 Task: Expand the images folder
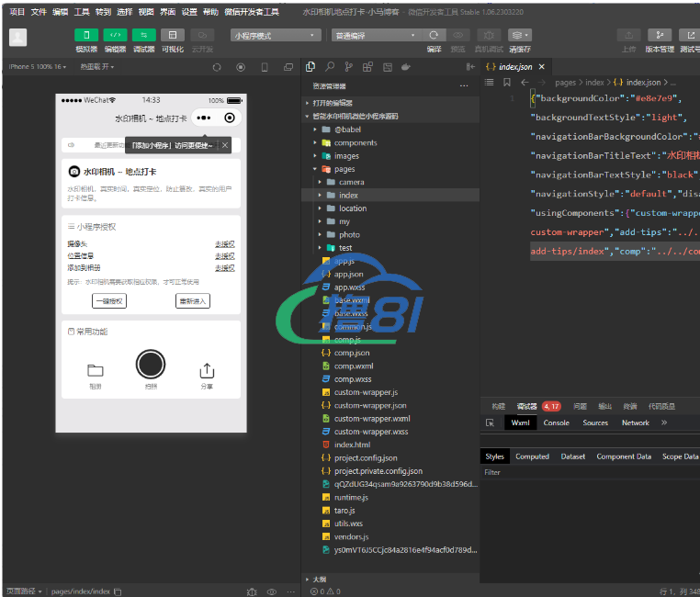390,156
